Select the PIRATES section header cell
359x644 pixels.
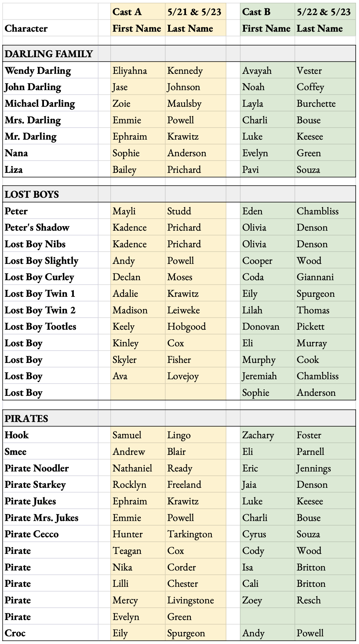pos(26,419)
